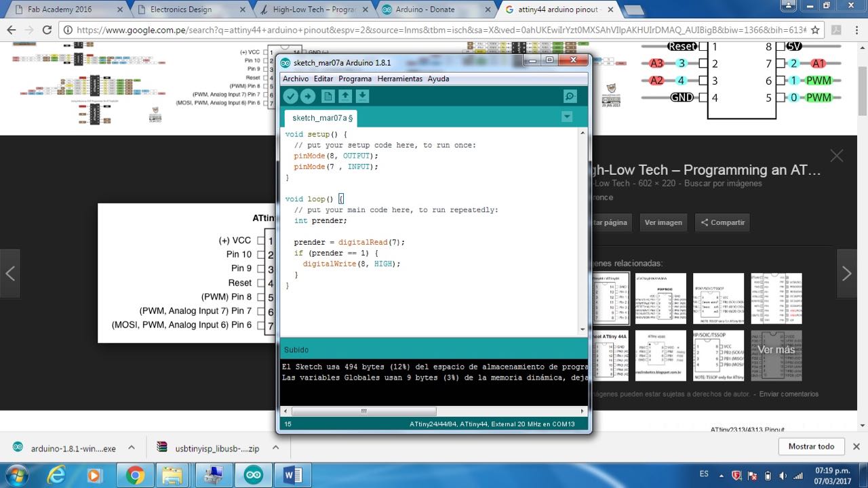
Task: Open a new Chrome tab
Action: click(633, 10)
